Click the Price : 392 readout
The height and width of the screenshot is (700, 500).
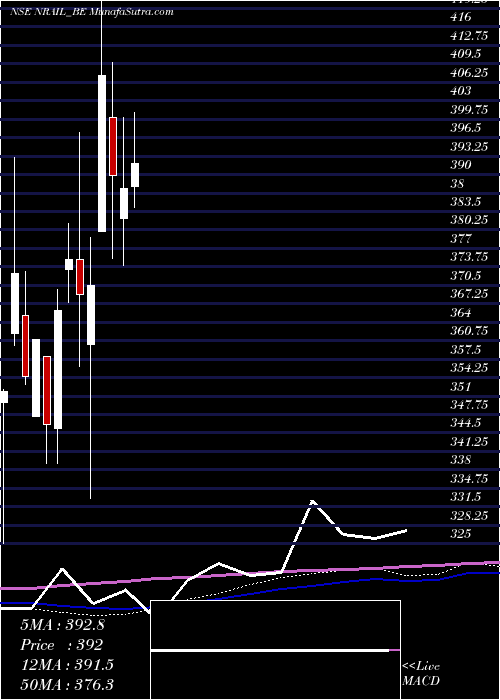click(62, 645)
